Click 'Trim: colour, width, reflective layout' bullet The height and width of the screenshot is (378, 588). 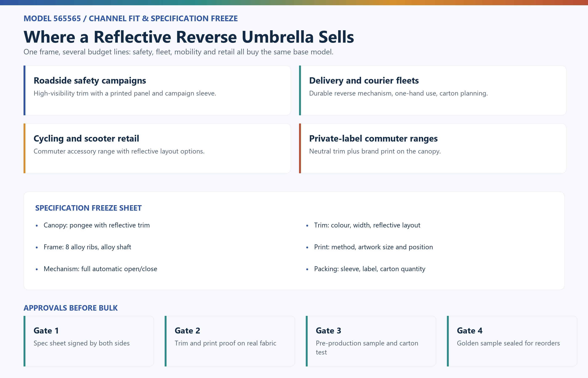pos(367,225)
